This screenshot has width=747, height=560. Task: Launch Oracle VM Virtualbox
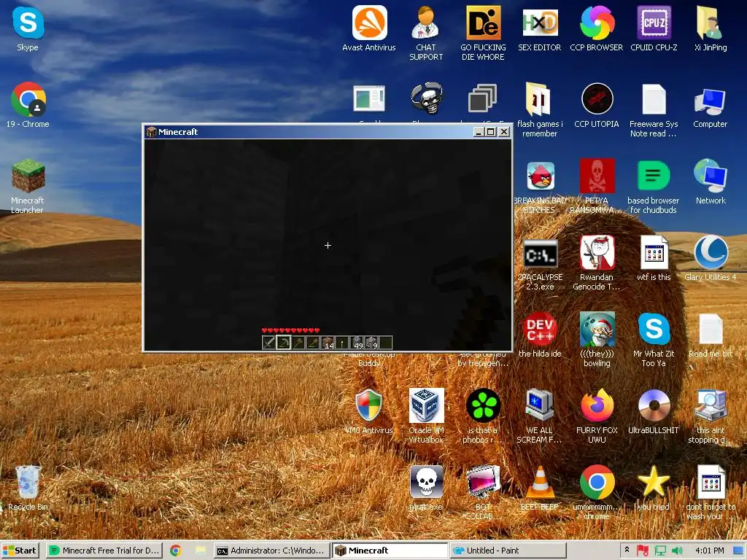tap(426, 416)
